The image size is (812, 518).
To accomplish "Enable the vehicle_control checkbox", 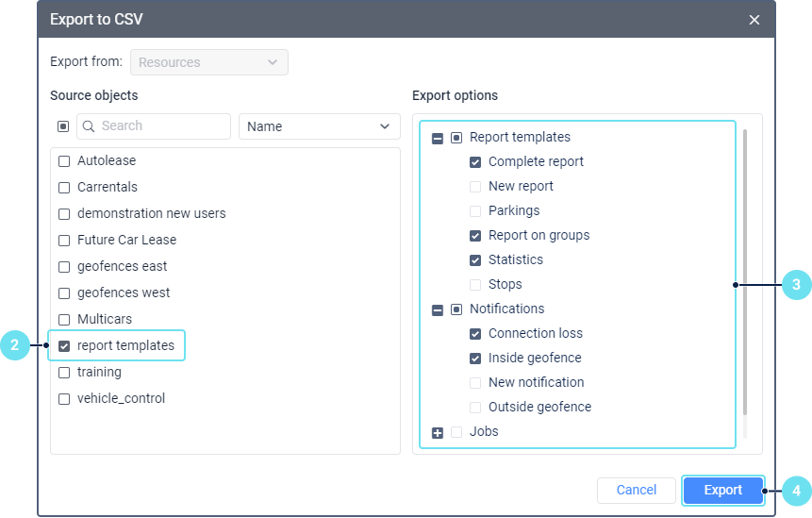I will [64, 399].
